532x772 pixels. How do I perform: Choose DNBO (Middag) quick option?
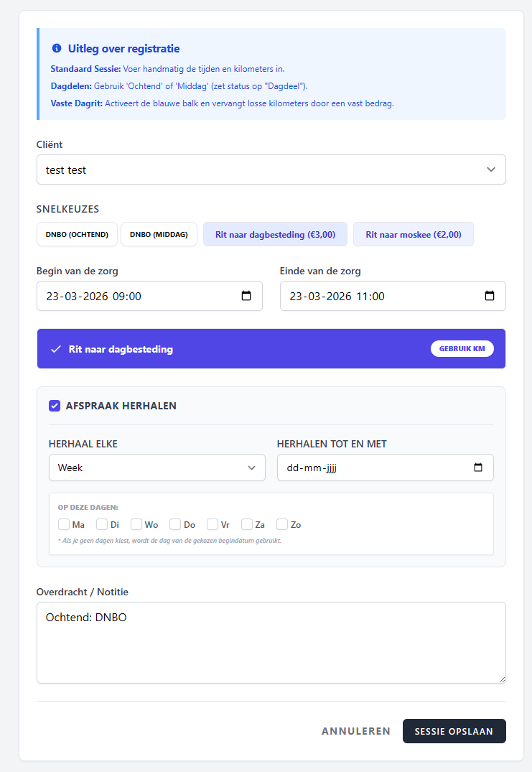(x=159, y=234)
